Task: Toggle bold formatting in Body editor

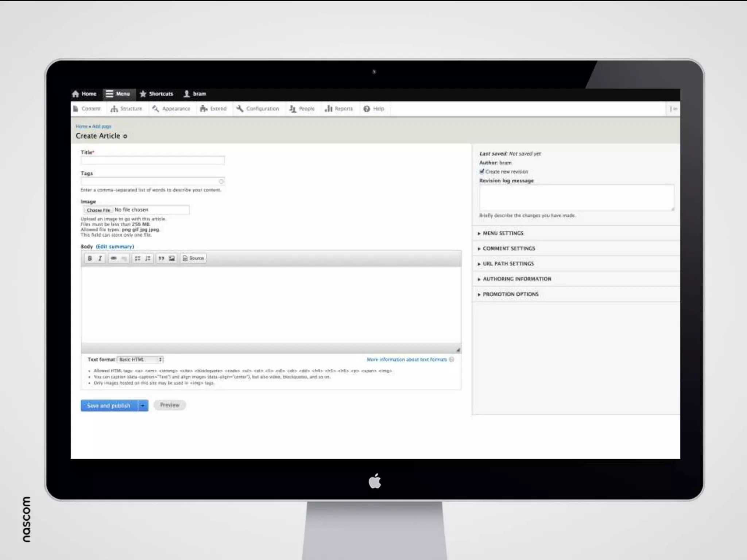Action: click(x=90, y=258)
